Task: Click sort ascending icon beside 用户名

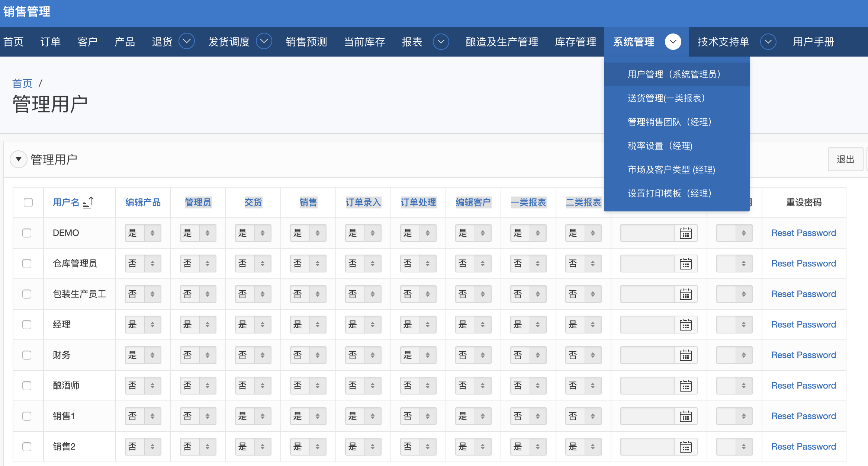Action: 89,202
